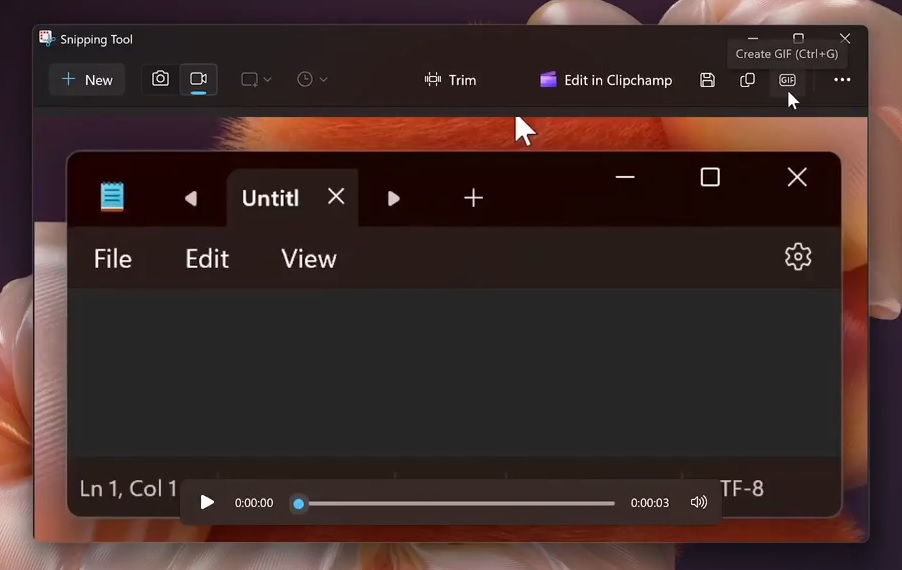Mute the video with the speaker icon
902x570 pixels.
[698, 502]
